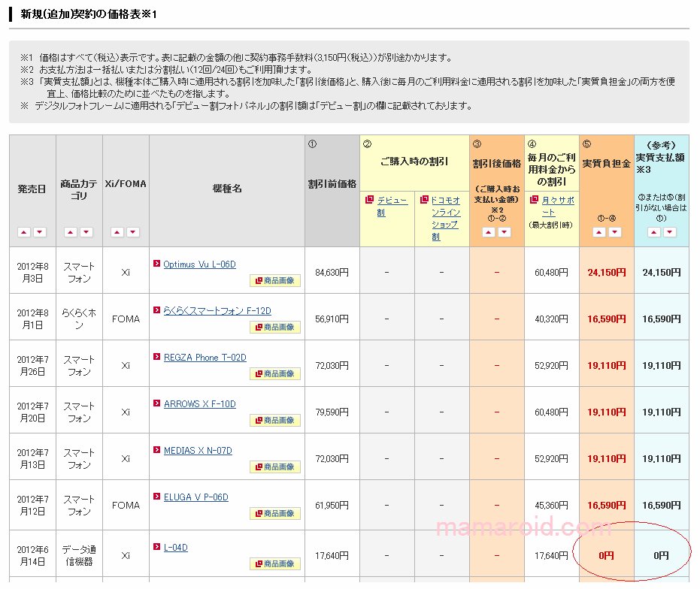Go to ARROWS X F-10D page
The image size is (700, 589).
coord(199,404)
